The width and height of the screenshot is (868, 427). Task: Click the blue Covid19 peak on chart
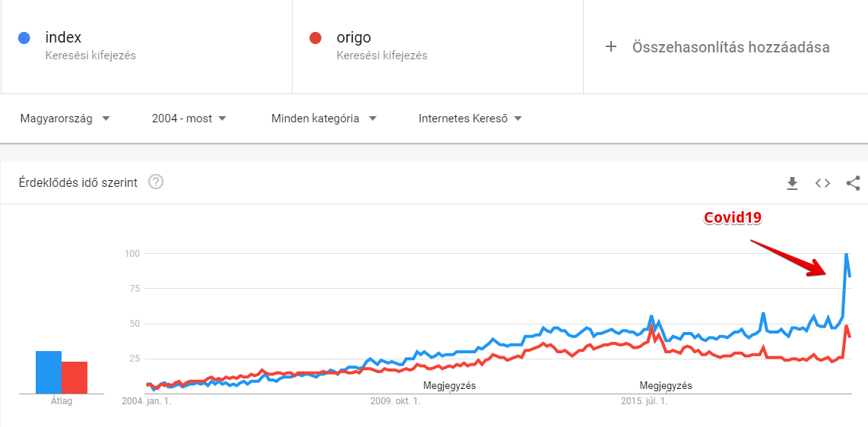coord(847,255)
